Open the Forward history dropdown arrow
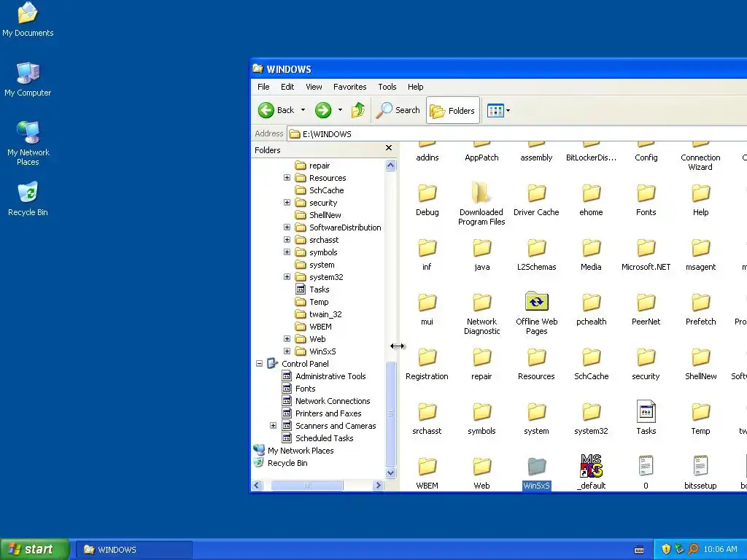747x560 pixels. [340, 110]
